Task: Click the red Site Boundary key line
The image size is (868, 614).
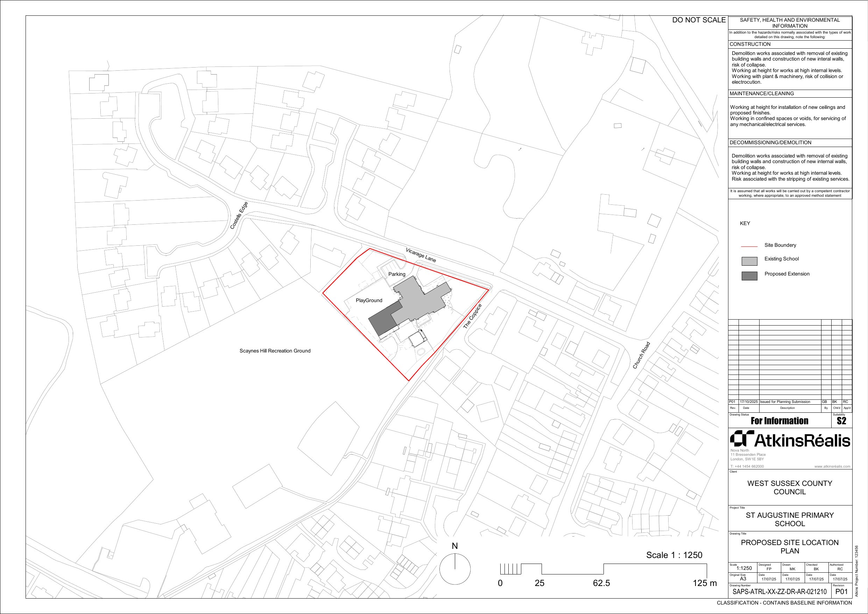Action: coord(749,246)
